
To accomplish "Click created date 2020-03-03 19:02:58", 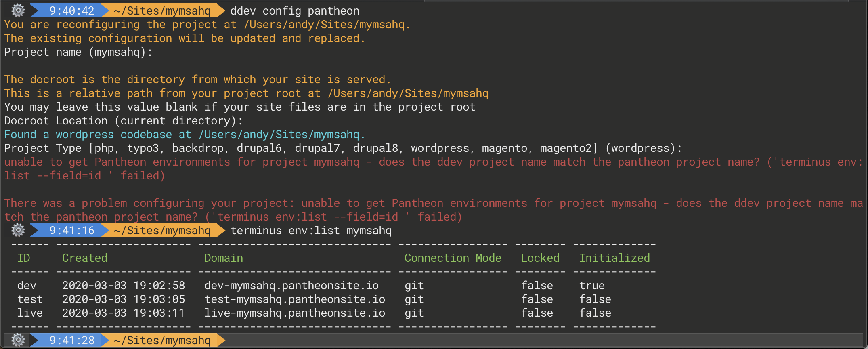I will (x=124, y=285).
